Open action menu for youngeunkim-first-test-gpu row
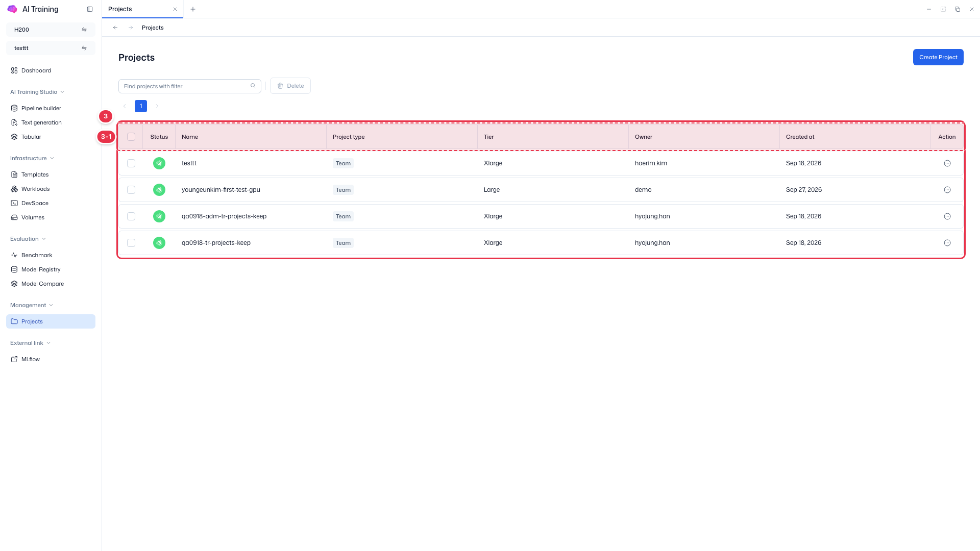Screen dimensions: 980x551 947,190
